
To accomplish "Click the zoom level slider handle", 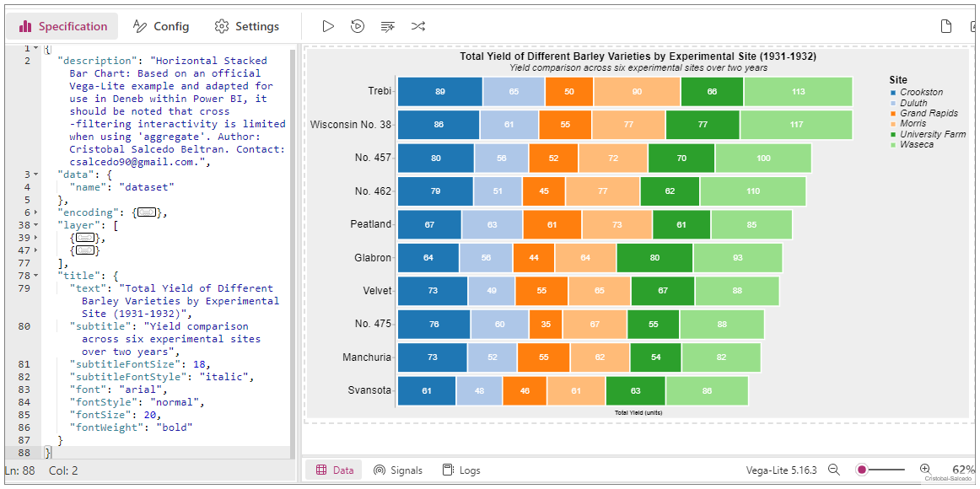I will coord(862,470).
